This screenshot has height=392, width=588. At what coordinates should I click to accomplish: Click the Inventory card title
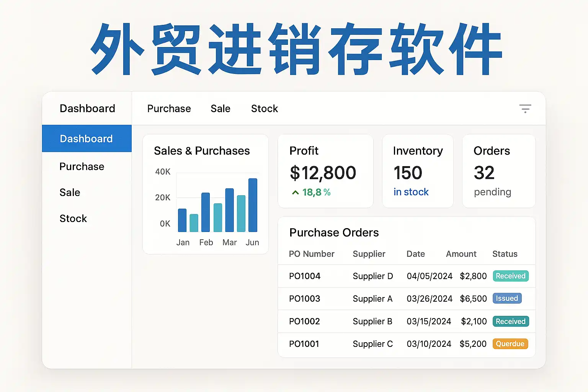pyautogui.click(x=418, y=151)
